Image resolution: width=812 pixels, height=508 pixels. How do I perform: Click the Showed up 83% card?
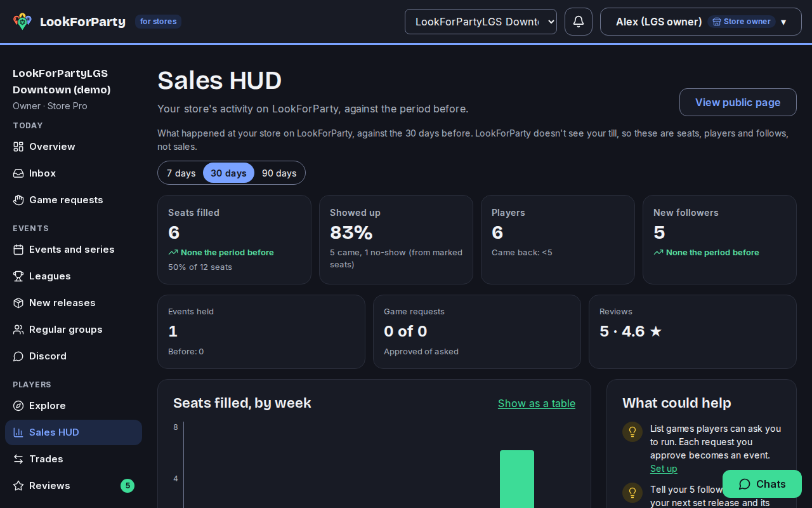(x=396, y=239)
